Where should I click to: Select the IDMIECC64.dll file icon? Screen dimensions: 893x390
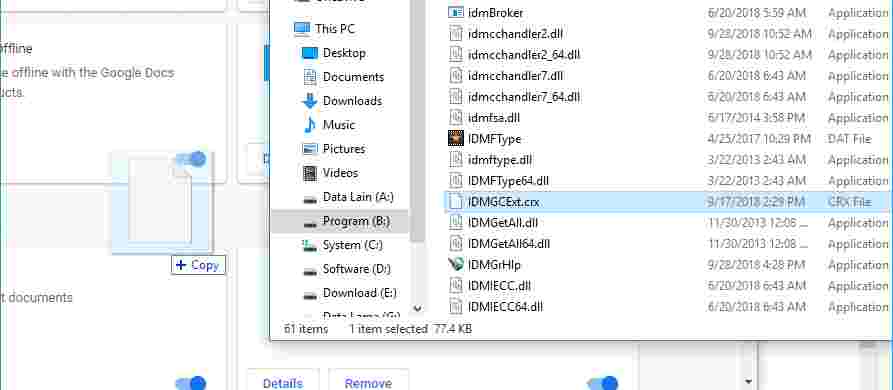click(x=456, y=307)
